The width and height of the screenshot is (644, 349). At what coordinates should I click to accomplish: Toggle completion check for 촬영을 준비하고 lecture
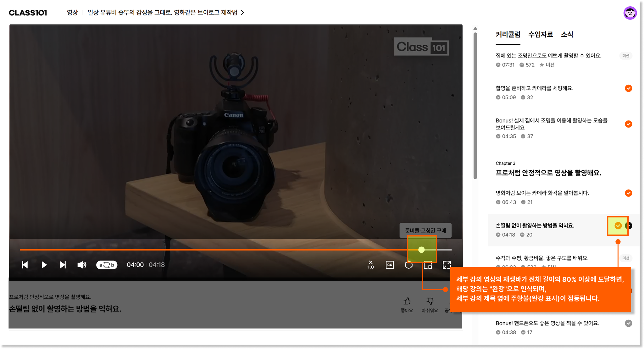(x=628, y=88)
